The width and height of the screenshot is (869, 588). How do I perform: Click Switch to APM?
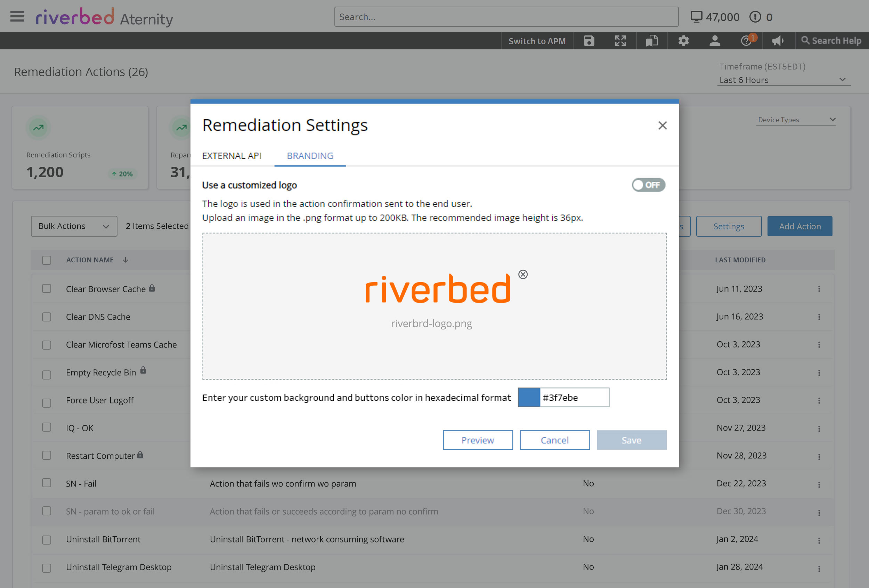[537, 41]
